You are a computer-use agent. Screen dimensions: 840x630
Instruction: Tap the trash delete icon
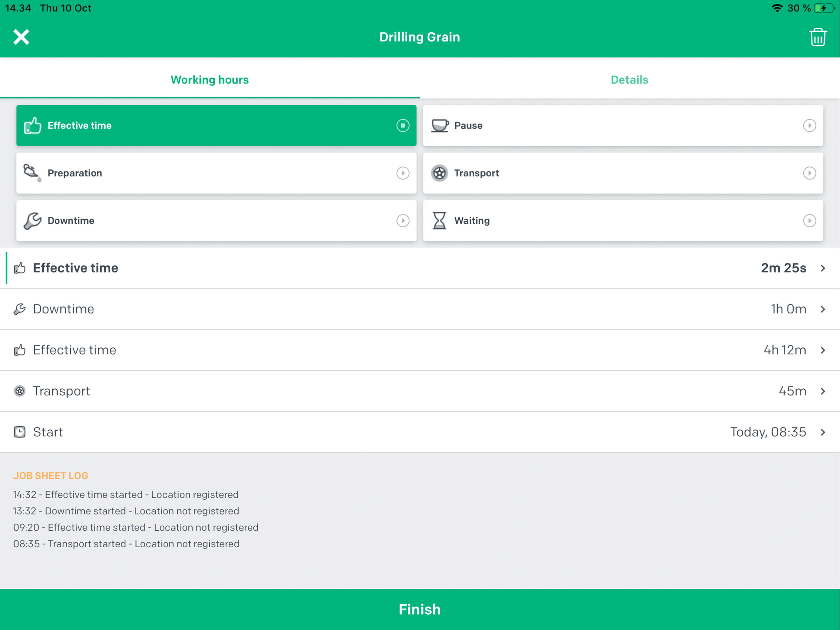pyautogui.click(x=817, y=37)
